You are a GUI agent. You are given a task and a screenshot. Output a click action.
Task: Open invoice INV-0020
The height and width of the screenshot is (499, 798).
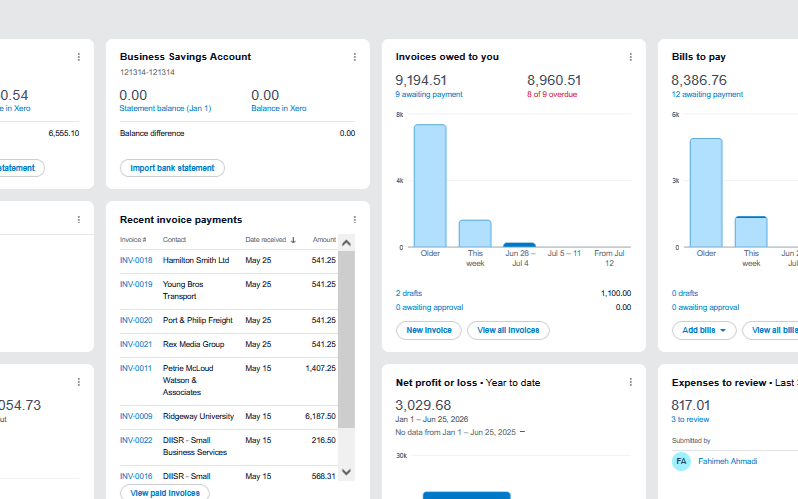coord(136,320)
